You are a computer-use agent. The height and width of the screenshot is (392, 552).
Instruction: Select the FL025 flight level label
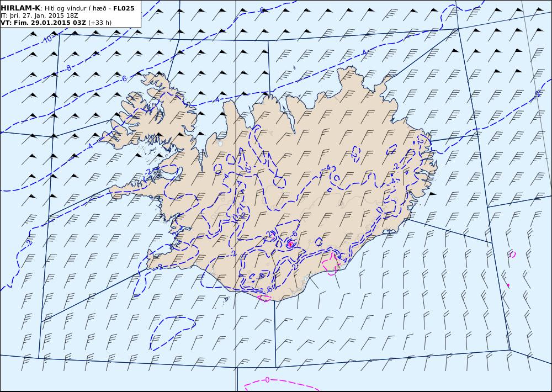click(x=124, y=8)
